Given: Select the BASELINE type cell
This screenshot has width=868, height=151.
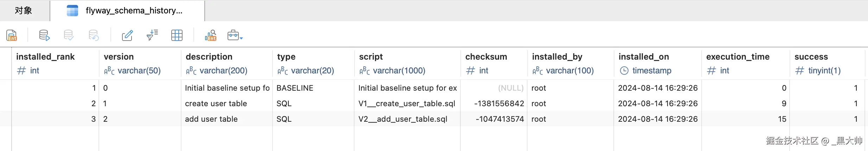Looking at the screenshot, I should (x=295, y=88).
